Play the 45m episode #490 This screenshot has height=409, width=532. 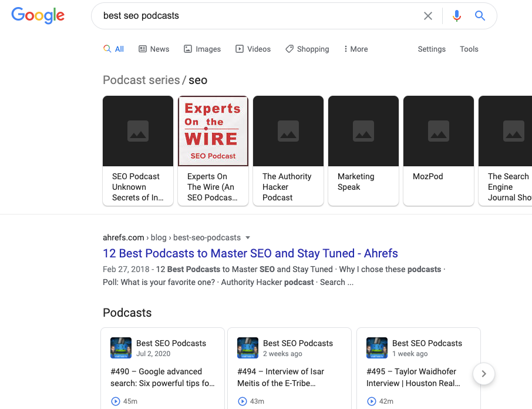[x=116, y=401]
